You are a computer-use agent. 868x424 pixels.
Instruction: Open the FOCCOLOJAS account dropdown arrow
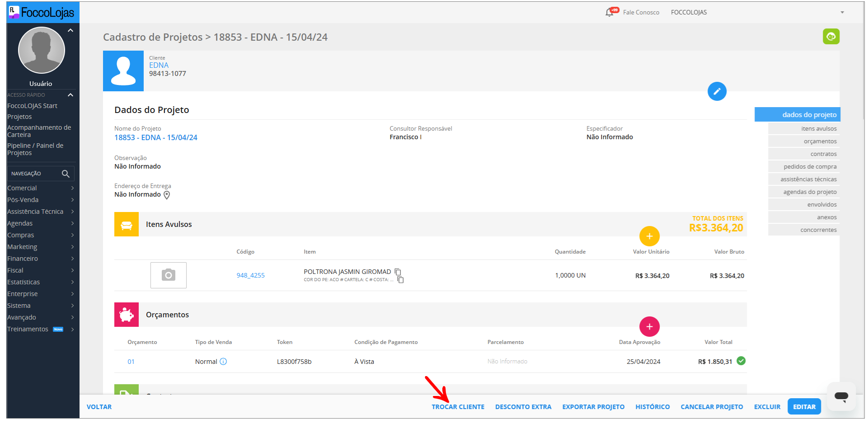pos(842,13)
